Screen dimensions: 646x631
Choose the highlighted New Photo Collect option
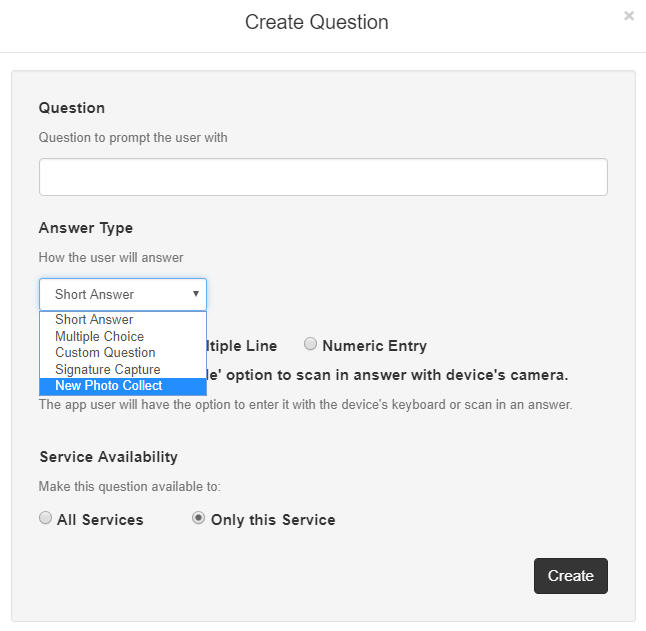[x=123, y=386]
